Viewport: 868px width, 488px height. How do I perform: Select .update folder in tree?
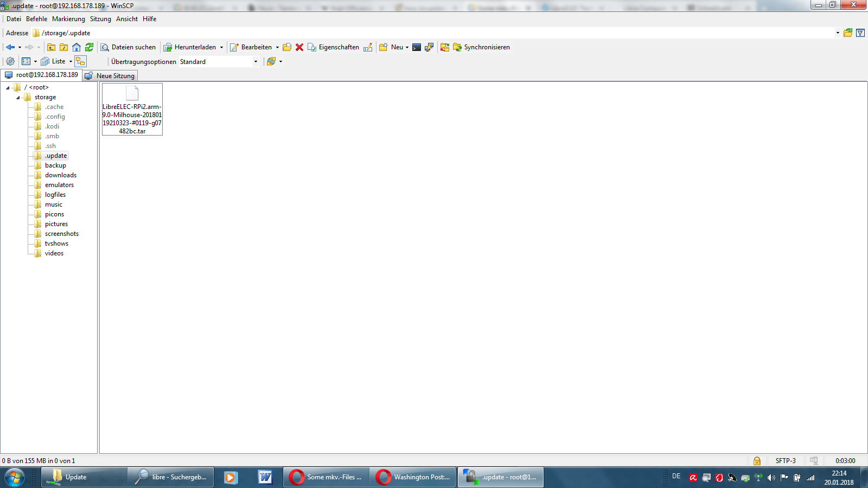pos(56,156)
